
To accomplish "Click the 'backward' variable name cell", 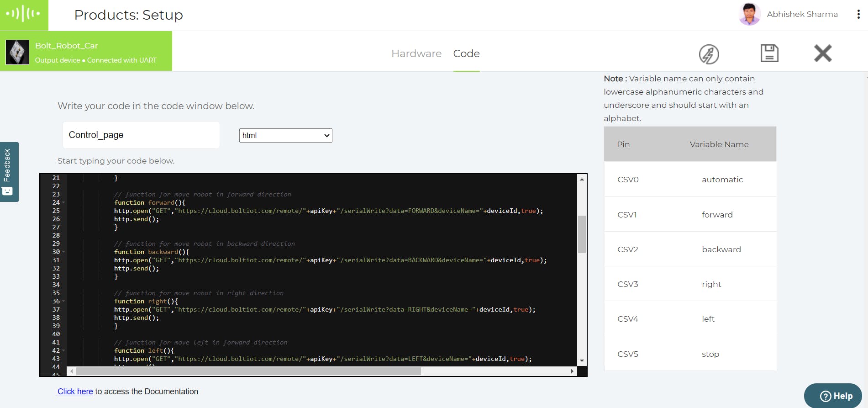I will 721,249.
